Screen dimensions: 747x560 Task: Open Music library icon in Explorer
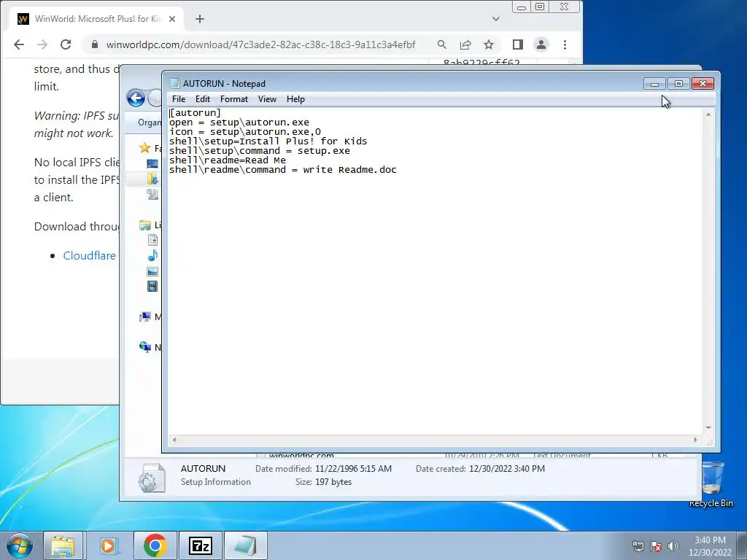click(152, 256)
